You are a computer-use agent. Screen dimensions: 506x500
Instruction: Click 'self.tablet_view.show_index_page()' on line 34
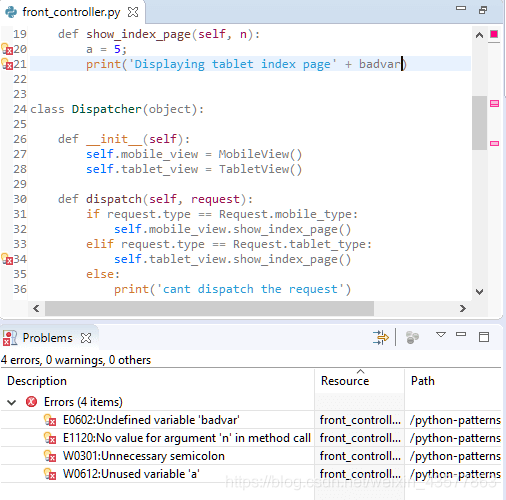[233, 259]
